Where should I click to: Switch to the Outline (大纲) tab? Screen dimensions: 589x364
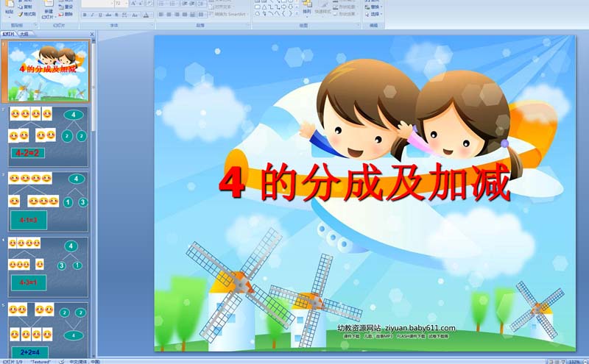(x=24, y=34)
